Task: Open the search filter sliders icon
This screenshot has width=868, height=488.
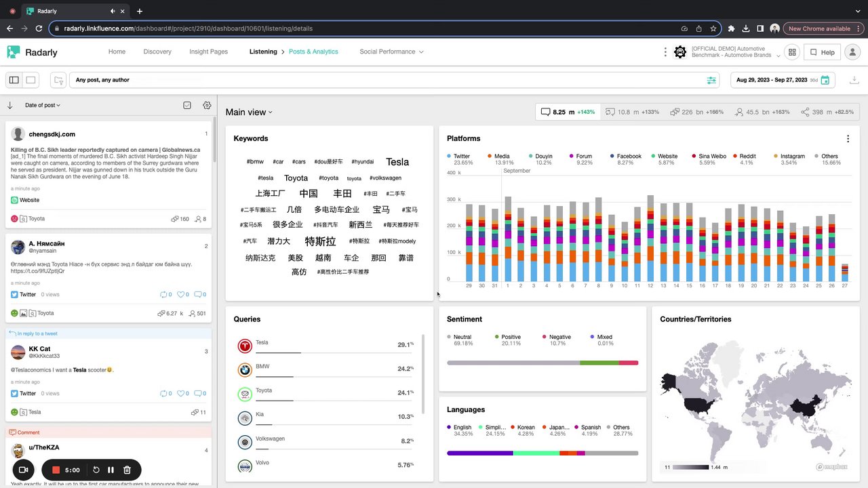Action: pyautogui.click(x=711, y=80)
